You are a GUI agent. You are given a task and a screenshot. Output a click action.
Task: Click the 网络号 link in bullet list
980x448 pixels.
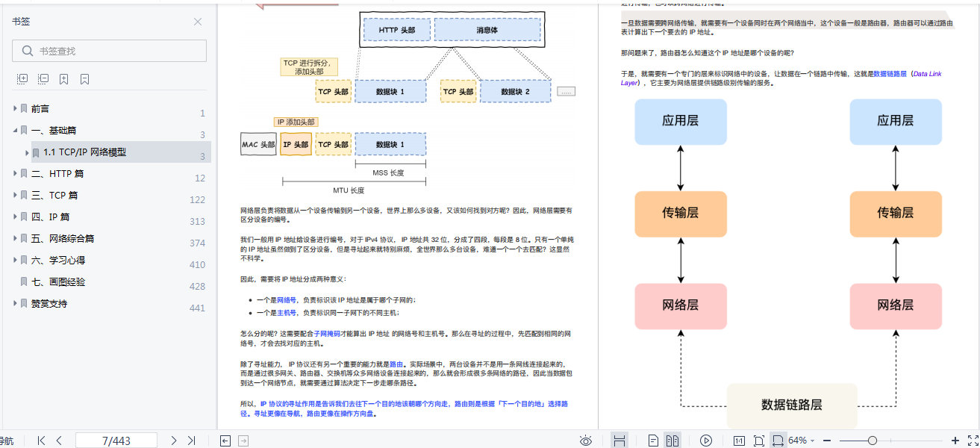pos(287,299)
